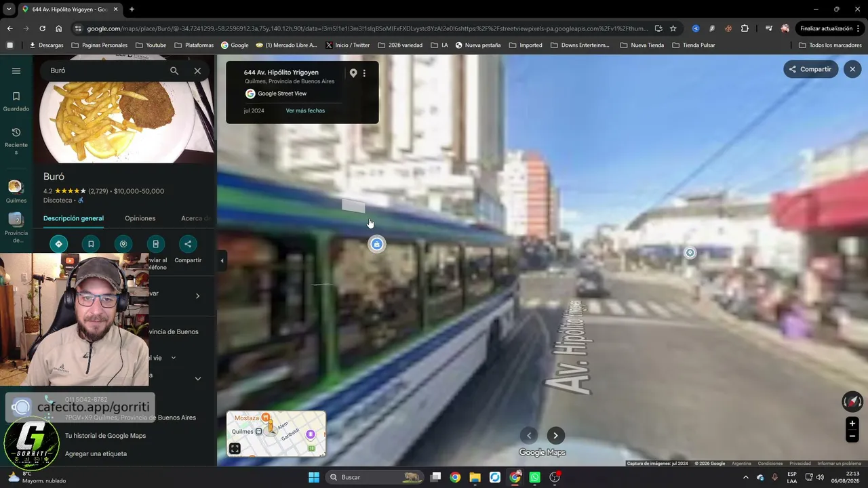
Task: Open the Chrome home page
Action: 59,28
